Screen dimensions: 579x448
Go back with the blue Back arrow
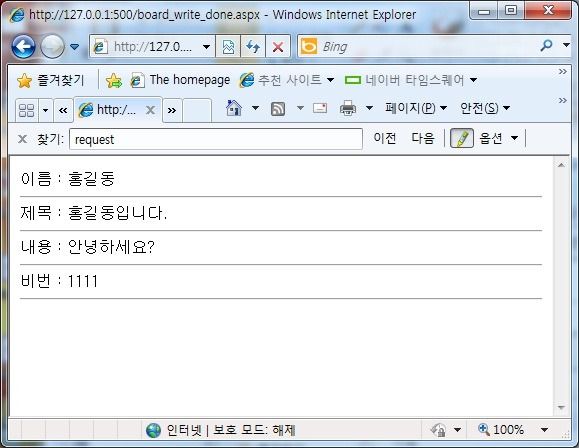point(23,47)
